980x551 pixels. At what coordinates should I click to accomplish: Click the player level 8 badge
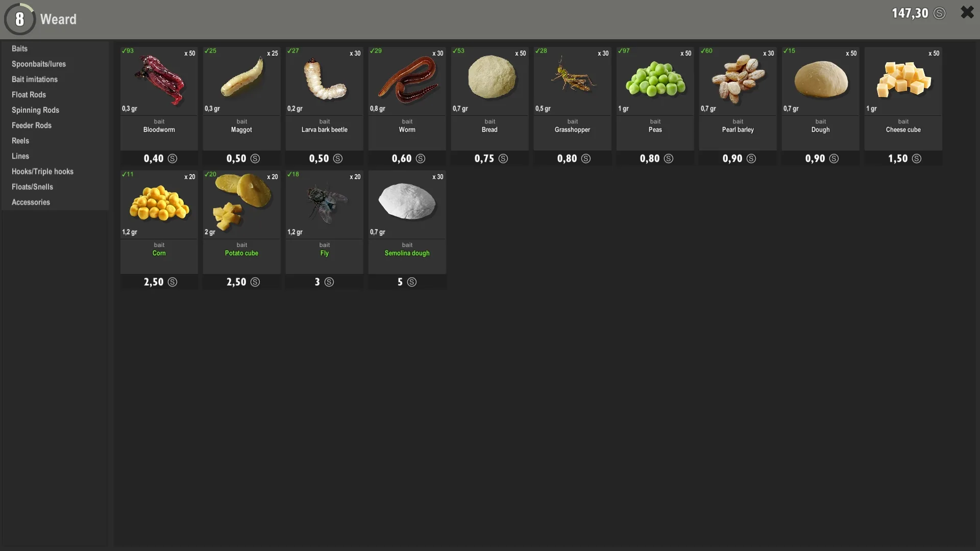tap(20, 19)
